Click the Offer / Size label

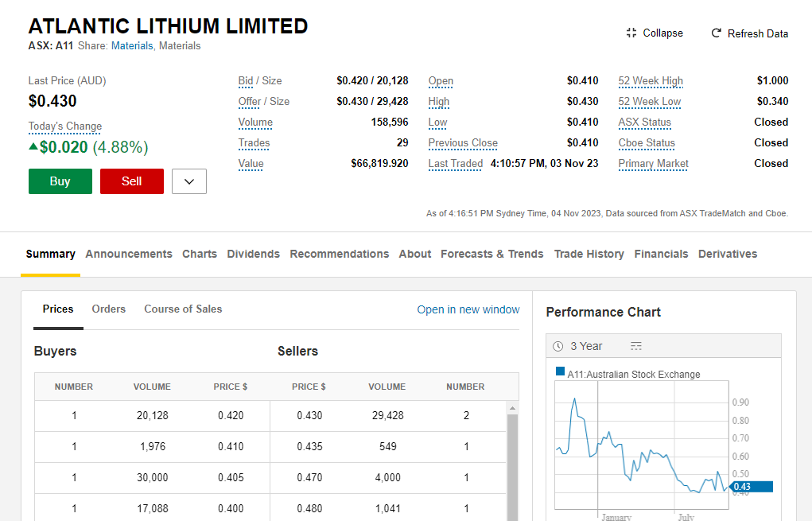263,102
